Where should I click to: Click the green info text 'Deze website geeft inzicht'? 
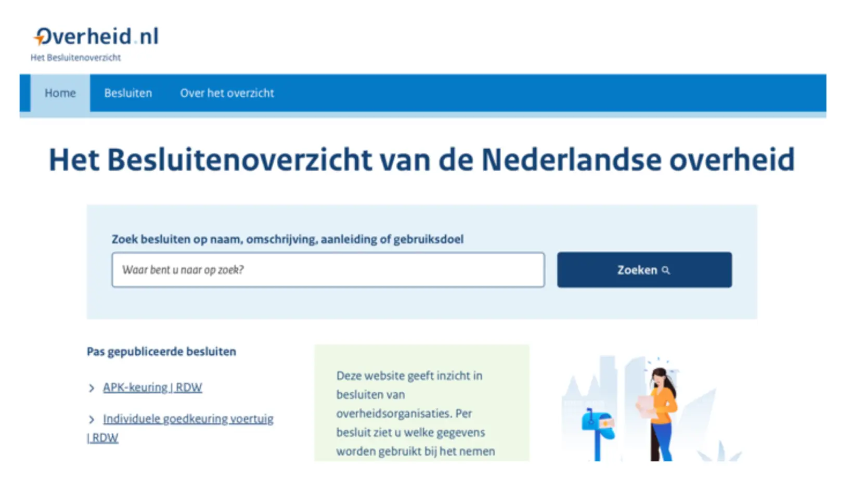click(x=416, y=413)
